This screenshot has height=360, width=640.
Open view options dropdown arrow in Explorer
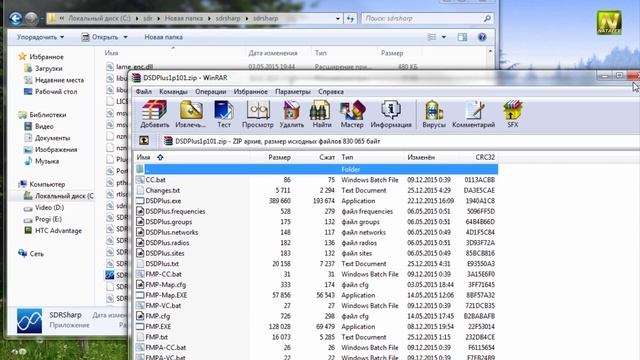(444, 37)
